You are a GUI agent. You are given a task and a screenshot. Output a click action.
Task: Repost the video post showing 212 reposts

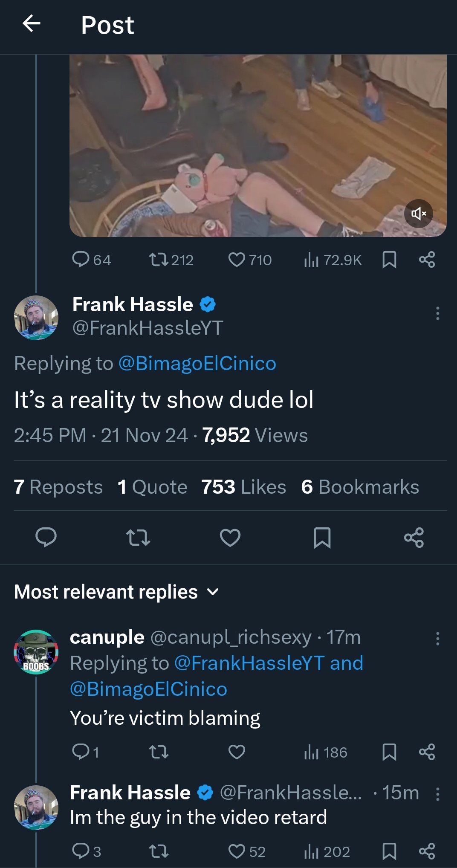(x=171, y=260)
